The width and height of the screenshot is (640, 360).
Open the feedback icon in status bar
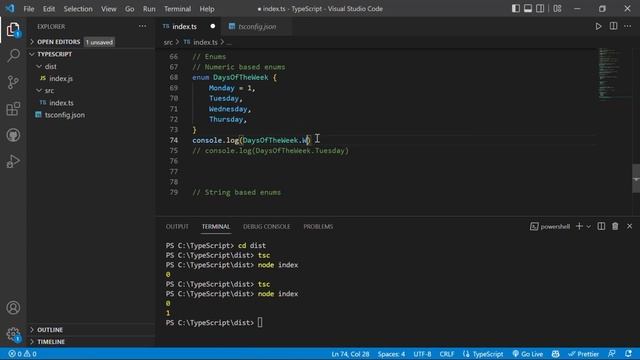point(611,354)
